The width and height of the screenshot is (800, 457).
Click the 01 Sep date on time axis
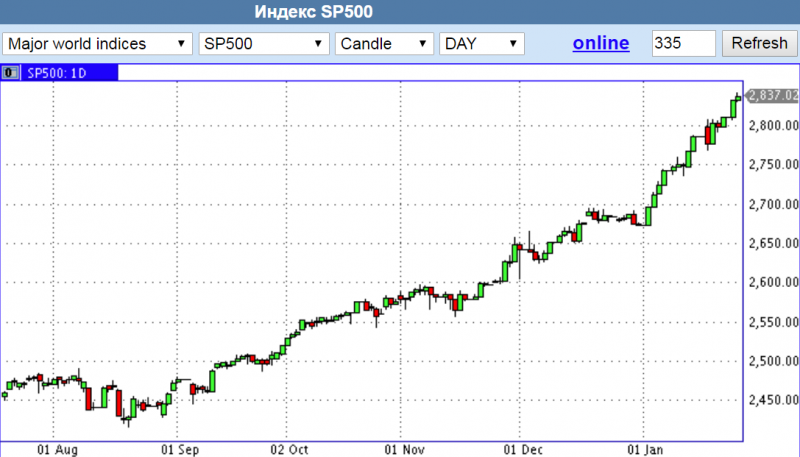tap(178, 449)
